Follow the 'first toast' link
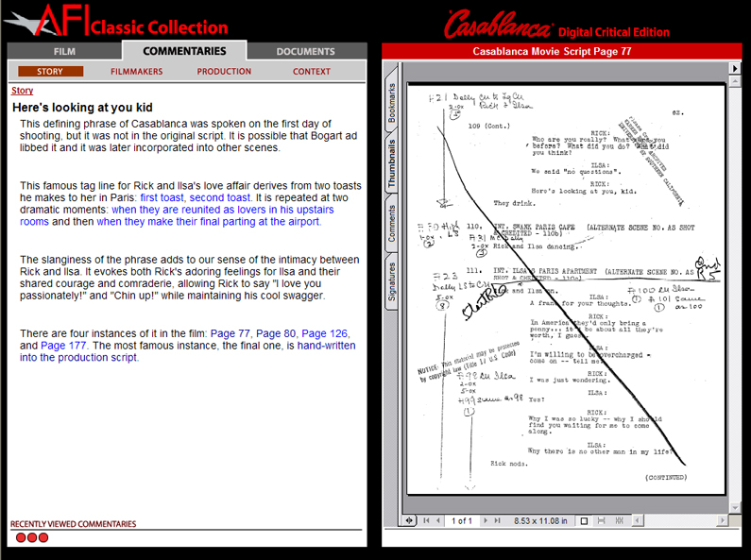This screenshot has height=560, width=751. coord(162,197)
